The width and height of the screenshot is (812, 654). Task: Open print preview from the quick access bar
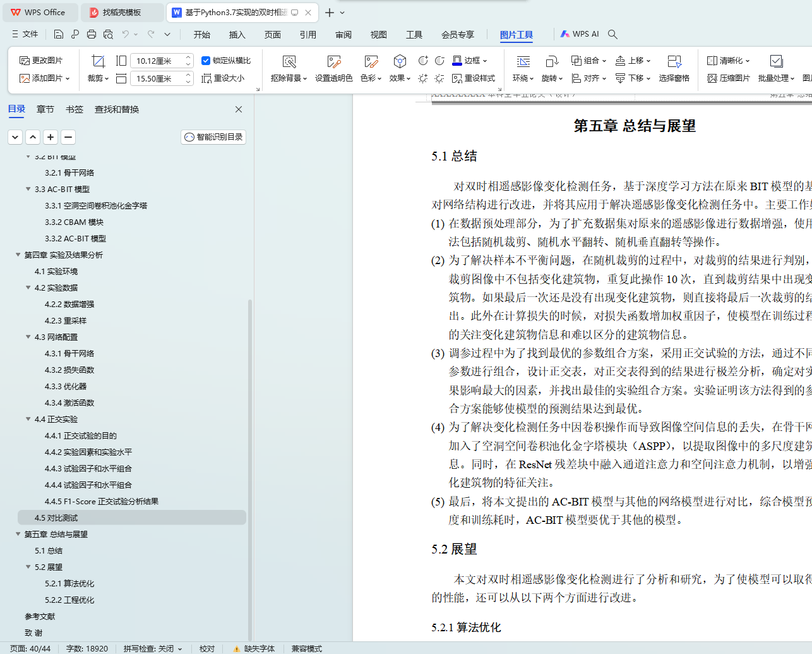coord(108,34)
